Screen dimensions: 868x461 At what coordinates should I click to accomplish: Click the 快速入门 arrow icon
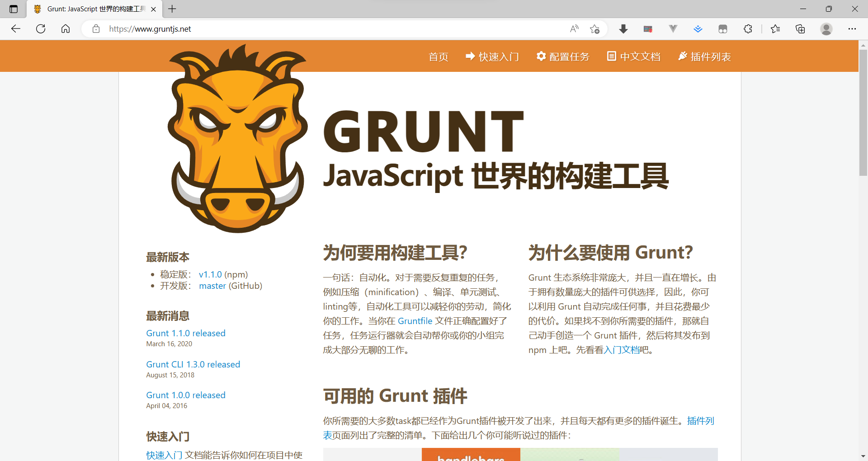coord(471,56)
